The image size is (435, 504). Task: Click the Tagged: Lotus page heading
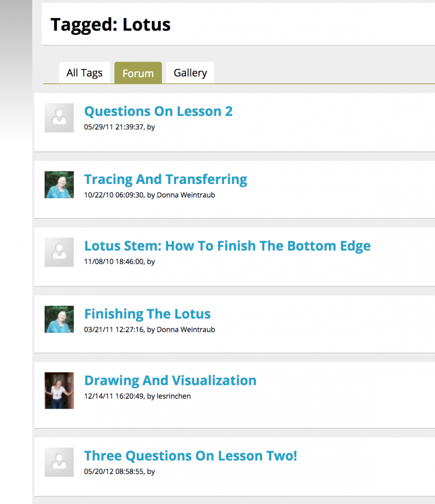pos(110,24)
